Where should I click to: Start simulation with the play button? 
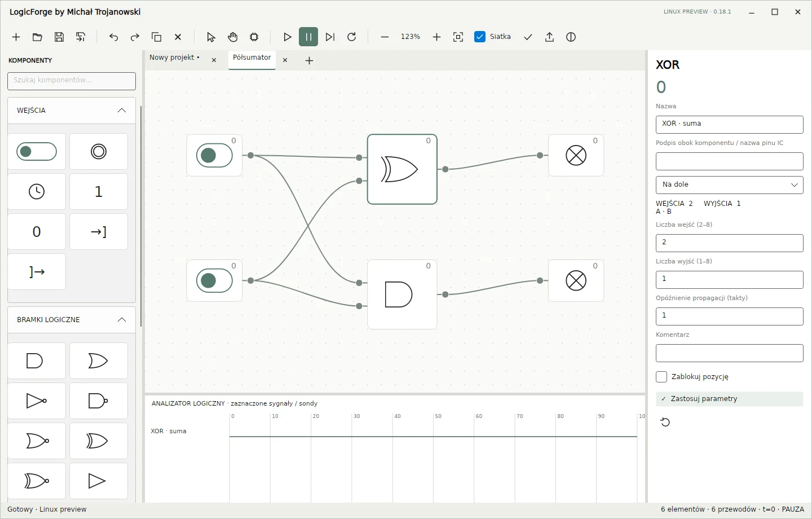pyautogui.click(x=288, y=37)
